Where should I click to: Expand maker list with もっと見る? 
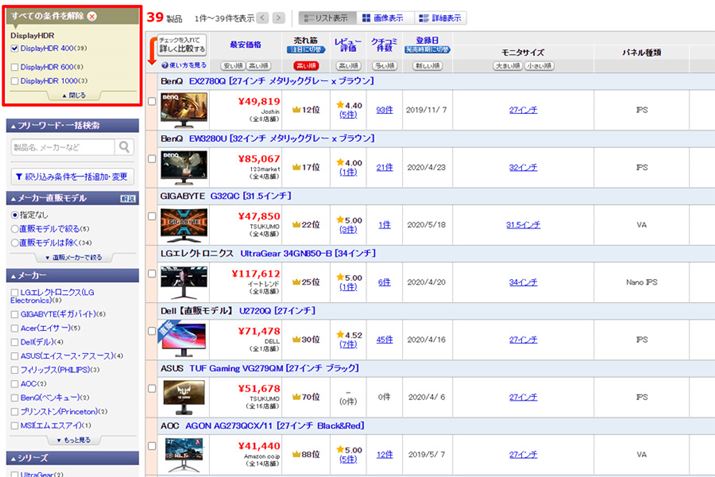(x=71, y=439)
